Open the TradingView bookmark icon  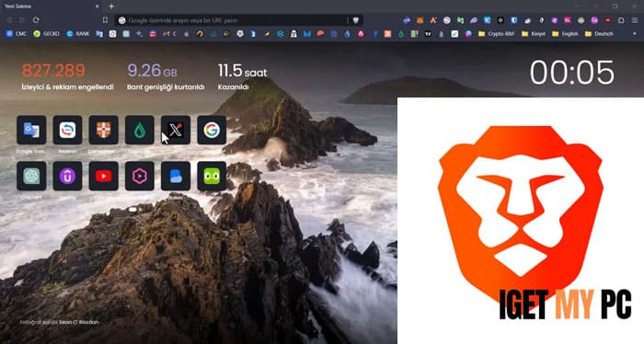point(428,34)
